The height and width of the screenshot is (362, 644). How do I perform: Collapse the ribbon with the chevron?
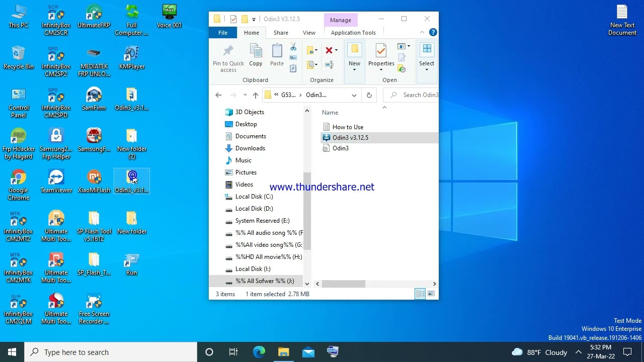click(422, 33)
